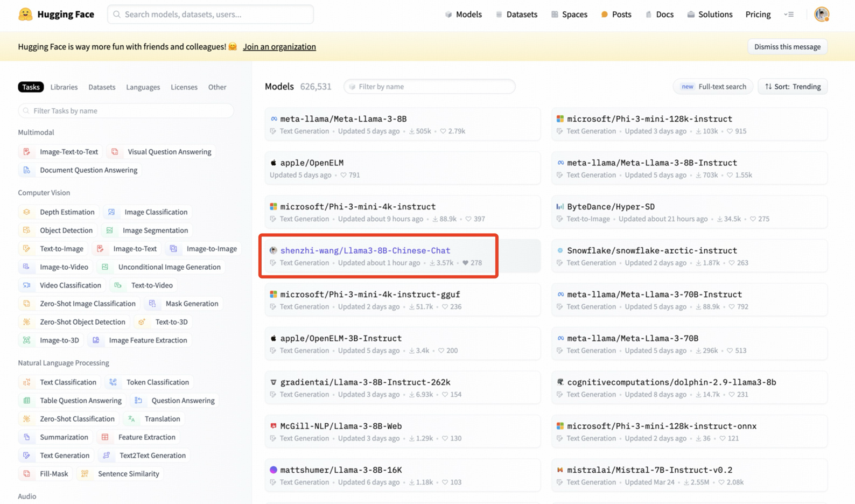Open the user profile avatar
This screenshot has height=504, width=855.
pyautogui.click(x=822, y=15)
